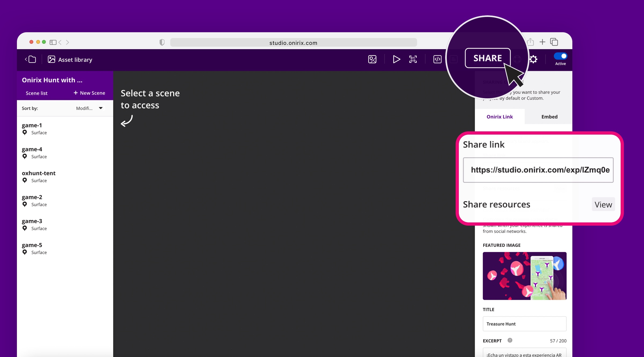This screenshot has width=644, height=357.
Task: Click View next to Share resources
Action: (603, 204)
